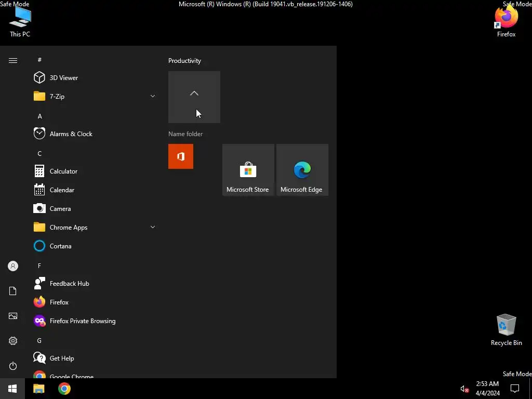Expand the Start menu hamburger navigation
Screen dimensions: 532x399
click(13, 60)
